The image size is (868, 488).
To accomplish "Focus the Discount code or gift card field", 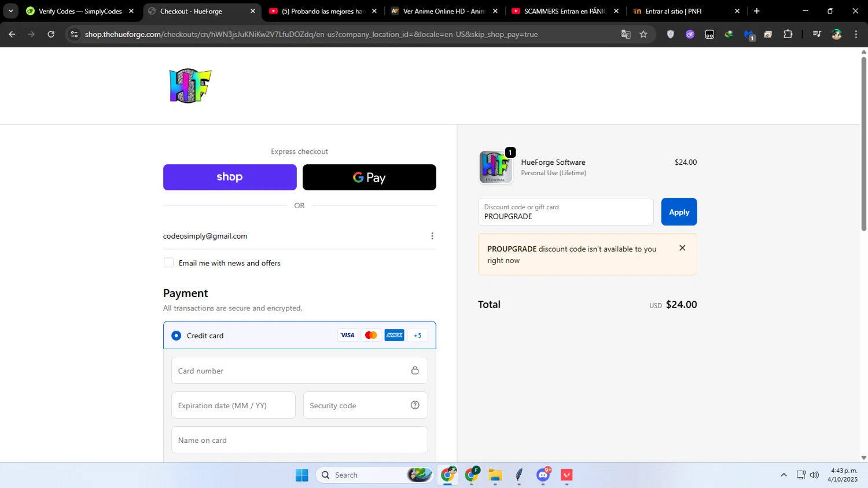I will coord(565,212).
